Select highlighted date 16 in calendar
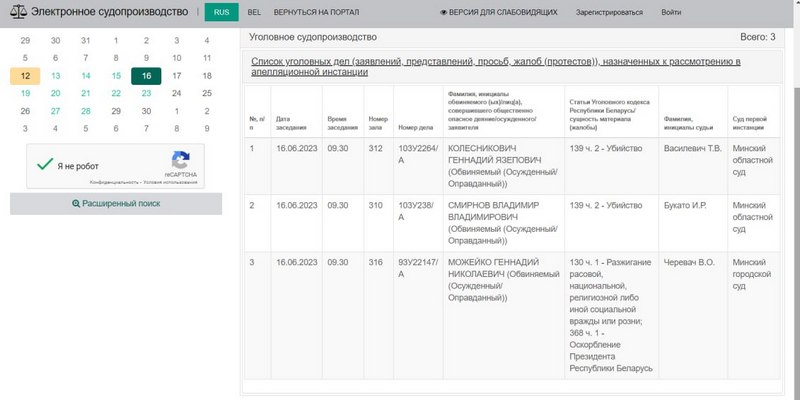800x400 pixels. [146, 76]
